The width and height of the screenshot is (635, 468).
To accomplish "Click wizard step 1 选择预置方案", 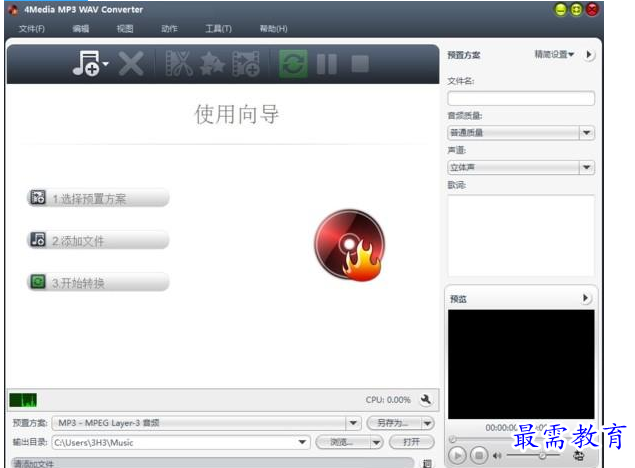I will click(x=98, y=198).
